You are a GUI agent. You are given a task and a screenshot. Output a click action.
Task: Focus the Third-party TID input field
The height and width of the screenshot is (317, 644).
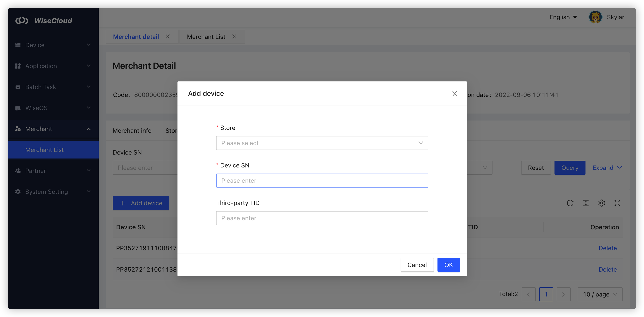[x=322, y=218]
